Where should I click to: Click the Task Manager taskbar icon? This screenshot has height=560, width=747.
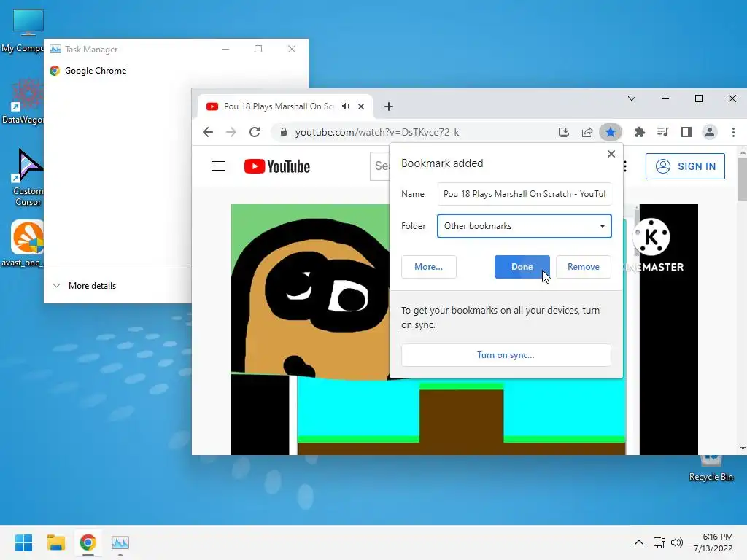120,542
